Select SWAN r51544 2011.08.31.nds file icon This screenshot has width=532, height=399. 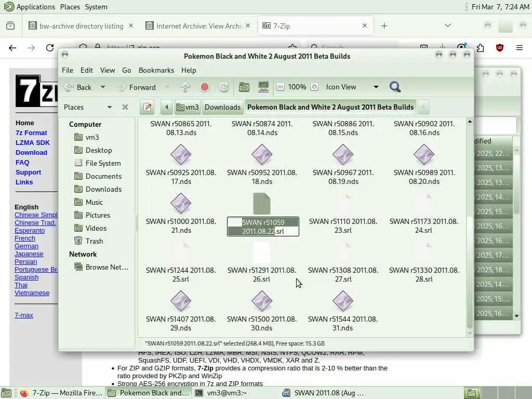(x=343, y=301)
